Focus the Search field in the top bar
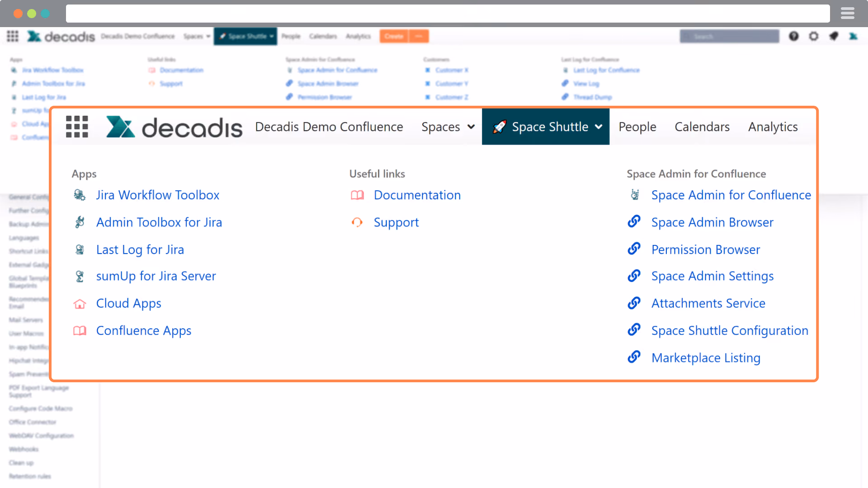868x488 pixels. coord(730,36)
